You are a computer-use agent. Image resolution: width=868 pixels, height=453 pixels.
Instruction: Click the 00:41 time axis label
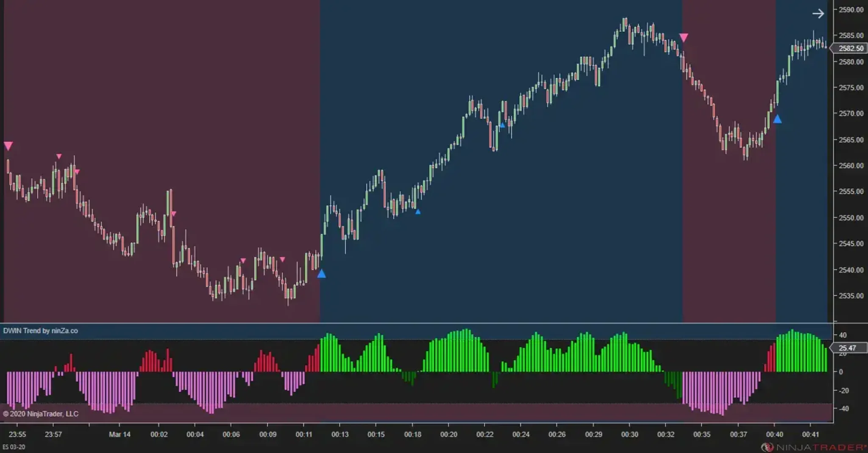[810, 434]
